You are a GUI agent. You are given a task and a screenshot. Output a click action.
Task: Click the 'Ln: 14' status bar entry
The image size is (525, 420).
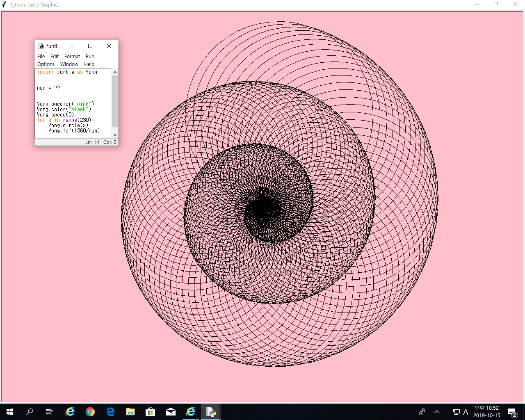92,142
